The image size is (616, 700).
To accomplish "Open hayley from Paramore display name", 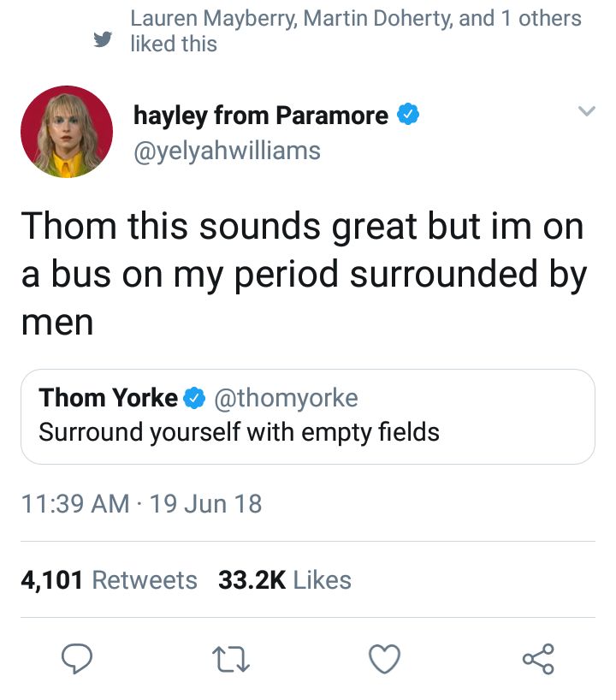I will [x=261, y=116].
